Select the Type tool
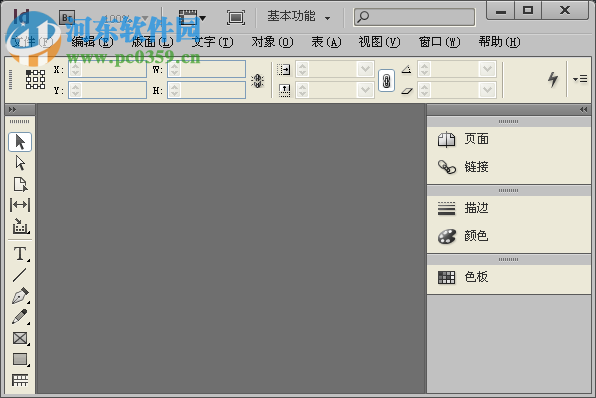The width and height of the screenshot is (596, 398). pos(20,254)
